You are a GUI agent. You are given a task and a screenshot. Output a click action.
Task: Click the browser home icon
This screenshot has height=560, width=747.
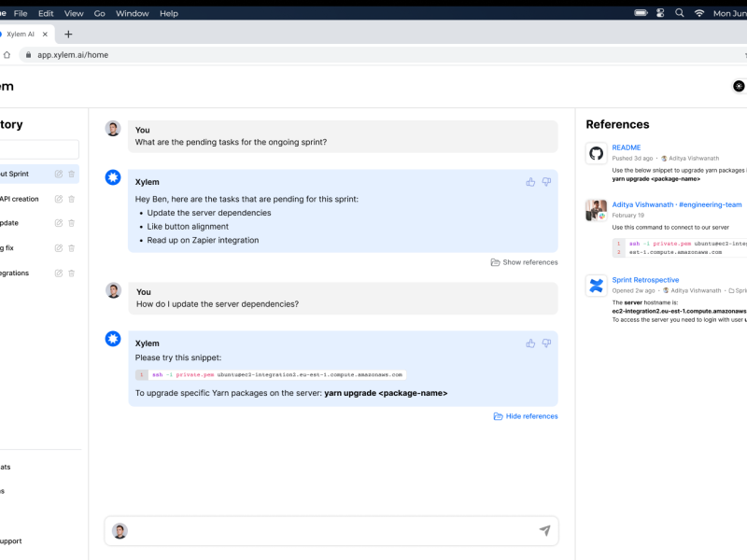pos(7,55)
